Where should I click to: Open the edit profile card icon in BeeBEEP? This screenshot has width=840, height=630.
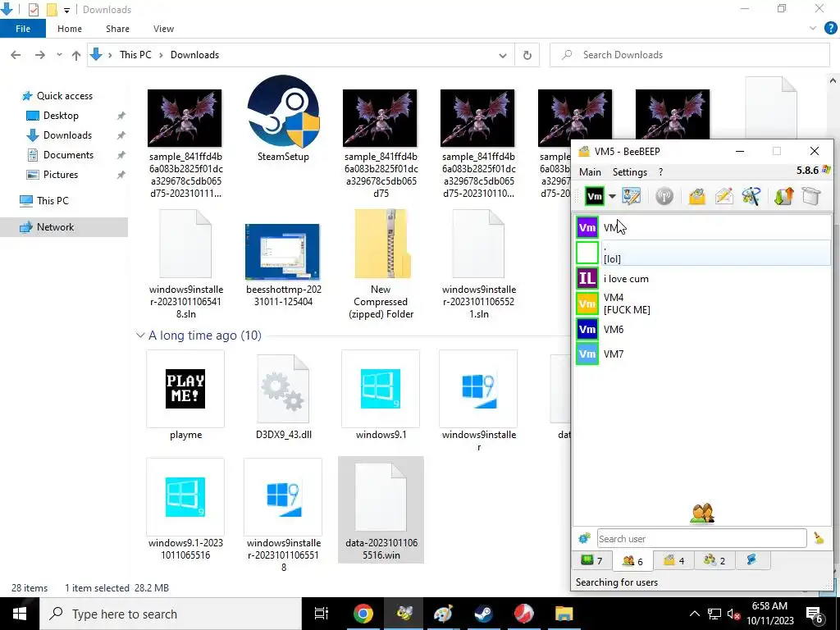pyautogui.click(x=632, y=197)
